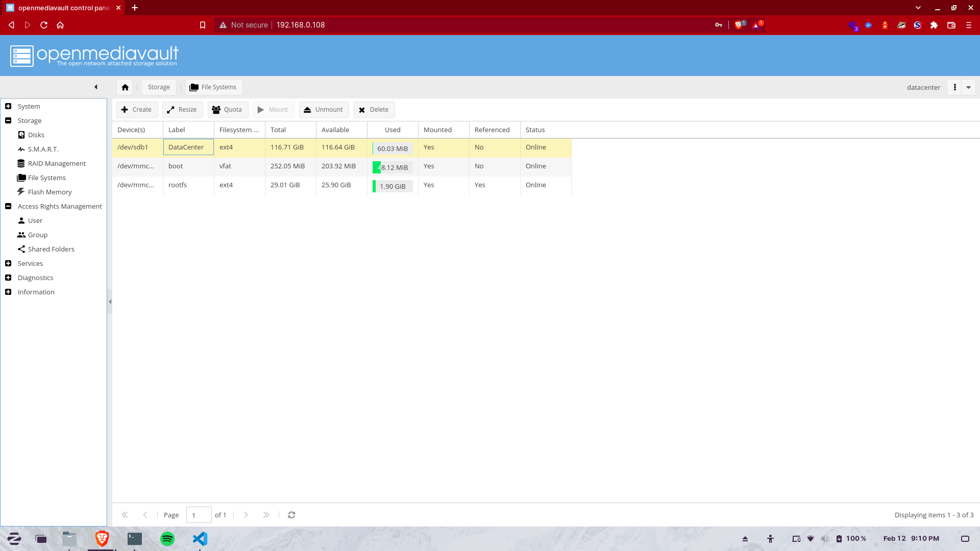Image resolution: width=980 pixels, height=551 pixels.
Task: Click the sidebar splitter collapse handle
Action: pyautogui.click(x=110, y=302)
